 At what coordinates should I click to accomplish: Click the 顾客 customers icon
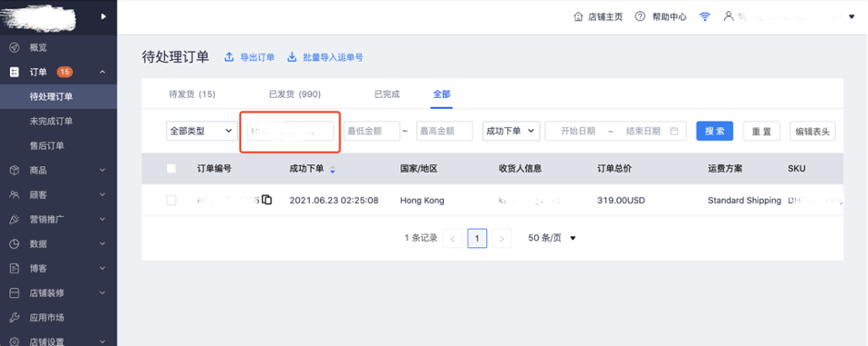[15, 195]
